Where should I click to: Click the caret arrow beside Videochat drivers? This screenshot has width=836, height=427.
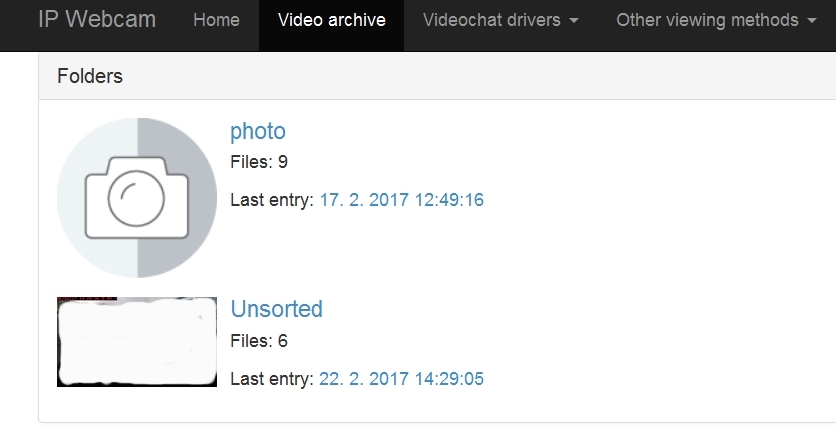click(x=573, y=21)
